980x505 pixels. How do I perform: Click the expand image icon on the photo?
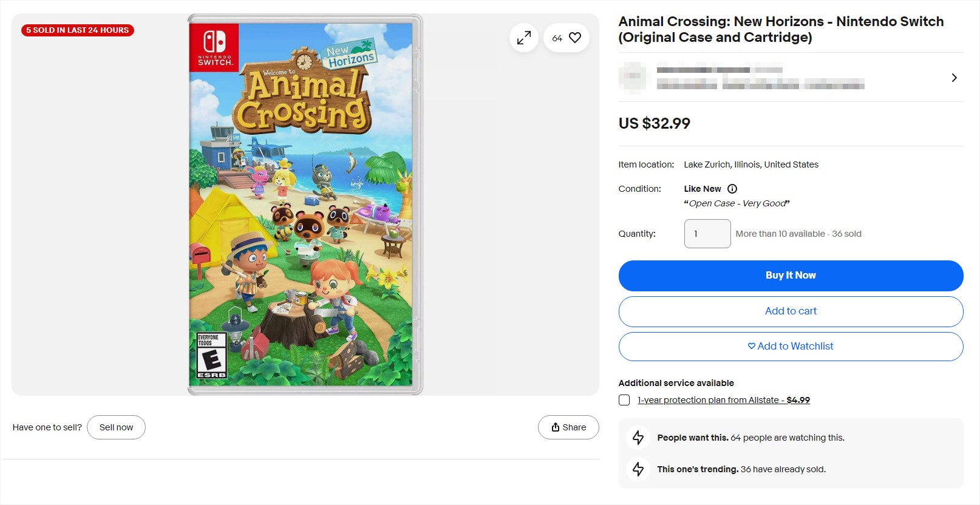coord(523,37)
